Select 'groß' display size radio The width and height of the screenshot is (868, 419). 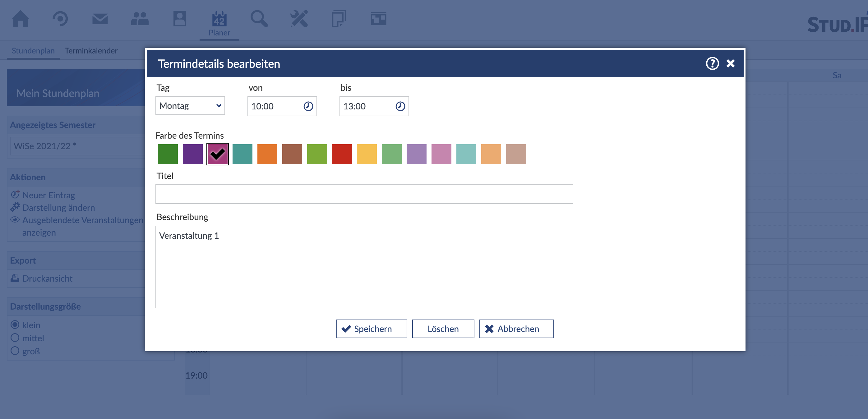pyautogui.click(x=15, y=351)
